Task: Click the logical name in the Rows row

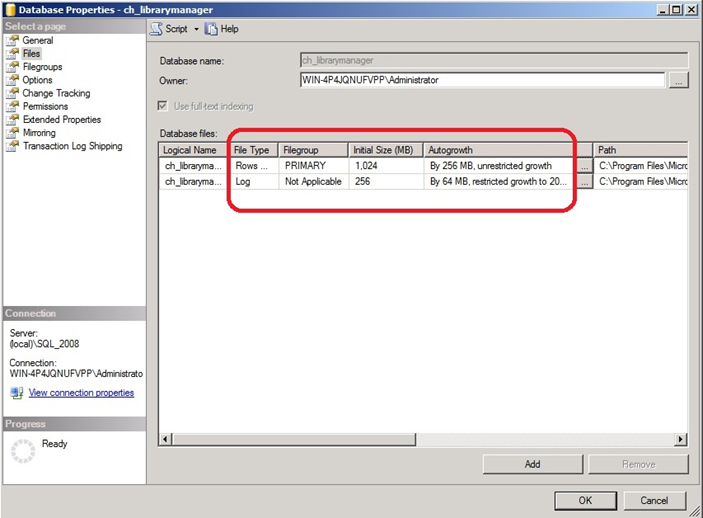Action: [x=194, y=166]
